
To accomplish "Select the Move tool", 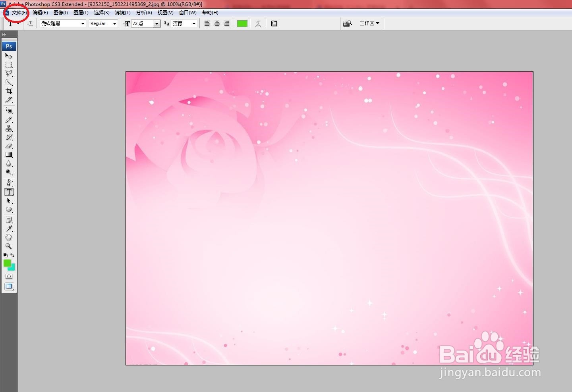I will 9,56.
